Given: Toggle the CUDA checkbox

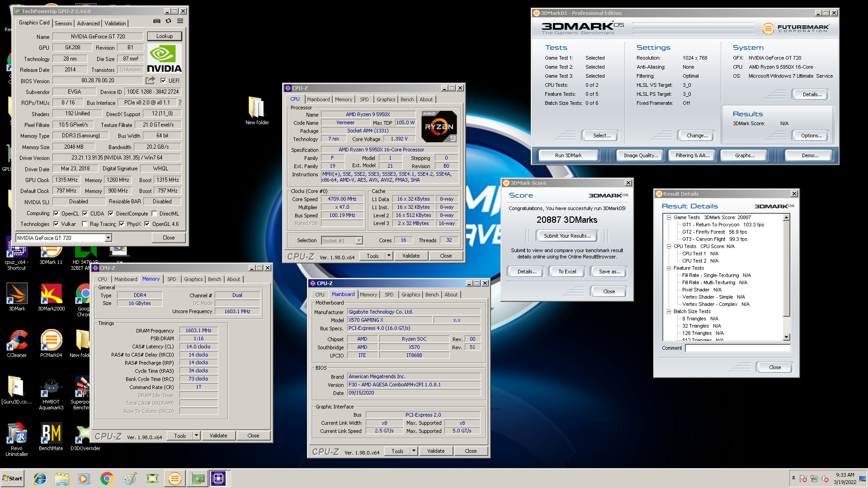Looking at the screenshot, I should coord(85,213).
